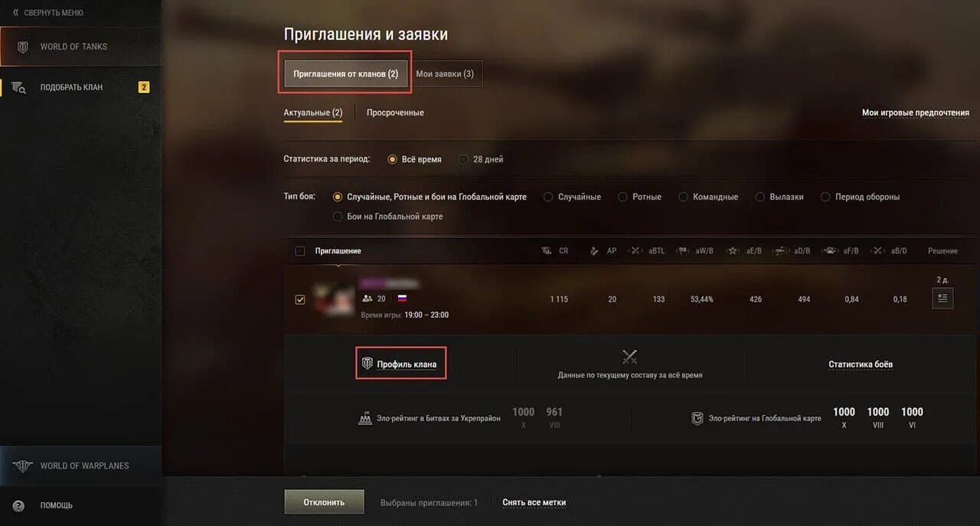This screenshot has width=980, height=526.
Task: Uncheck the selected clan invitation checkbox
Action: click(x=299, y=299)
